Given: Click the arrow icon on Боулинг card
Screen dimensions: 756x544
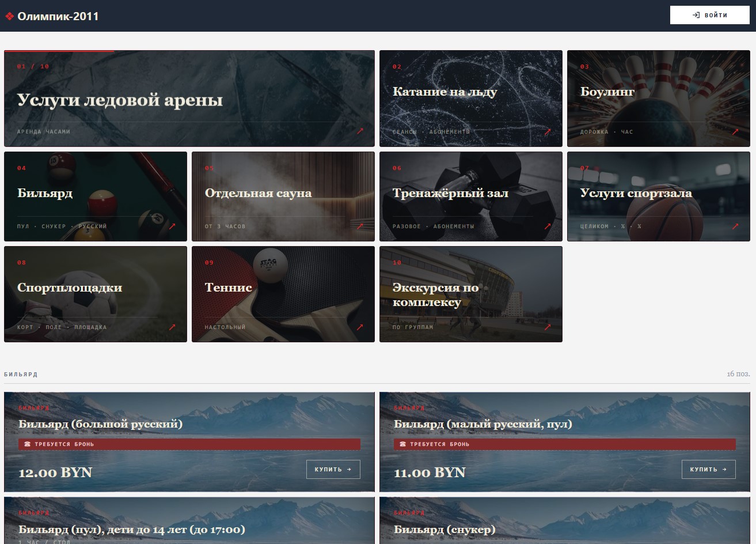Looking at the screenshot, I should tap(735, 131).
